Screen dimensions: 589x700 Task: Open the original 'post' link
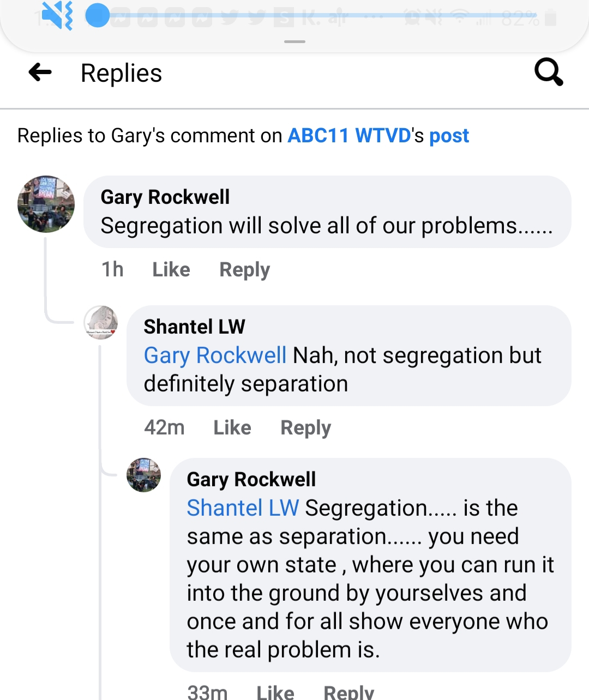449,136
